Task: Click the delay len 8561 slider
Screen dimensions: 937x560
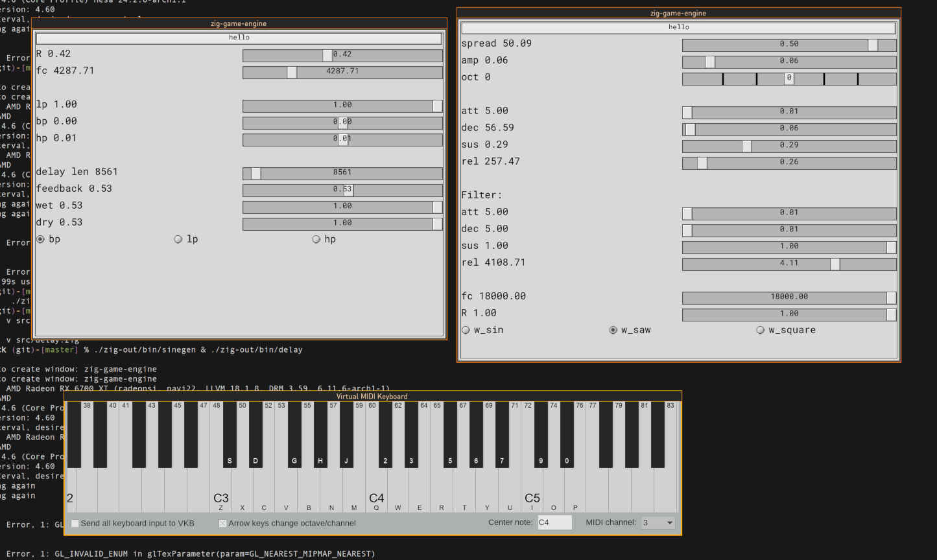Action: [342, 173]
